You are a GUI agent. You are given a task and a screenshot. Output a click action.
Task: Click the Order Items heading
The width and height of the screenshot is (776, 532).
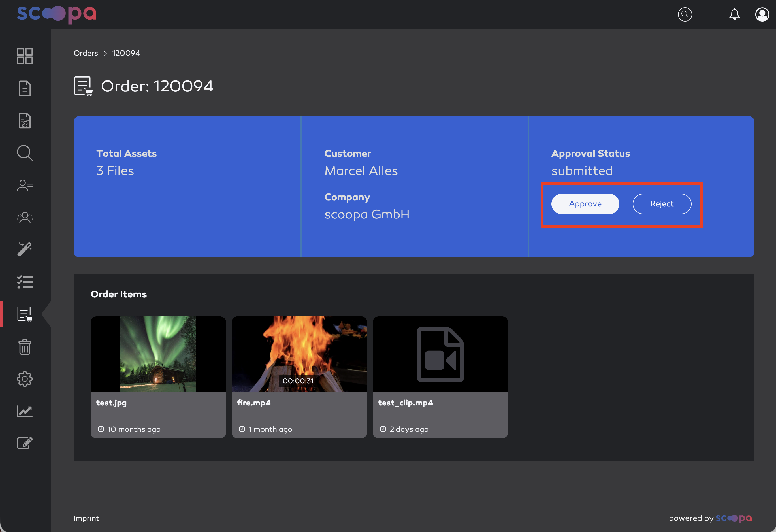click(x=119, y=294)
